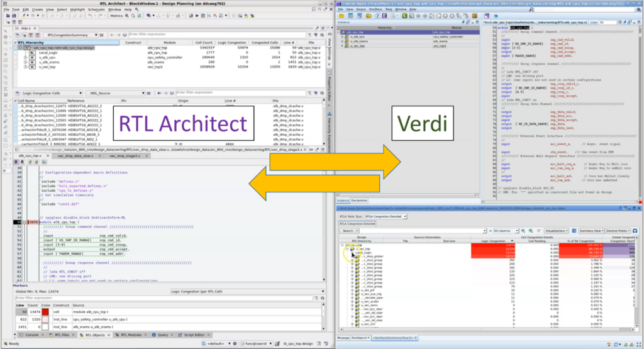The height and width of the screenshot is (349, 644).
Task: Click the open folder icon in RTL Architect toolbar
Action: [8, 16]
